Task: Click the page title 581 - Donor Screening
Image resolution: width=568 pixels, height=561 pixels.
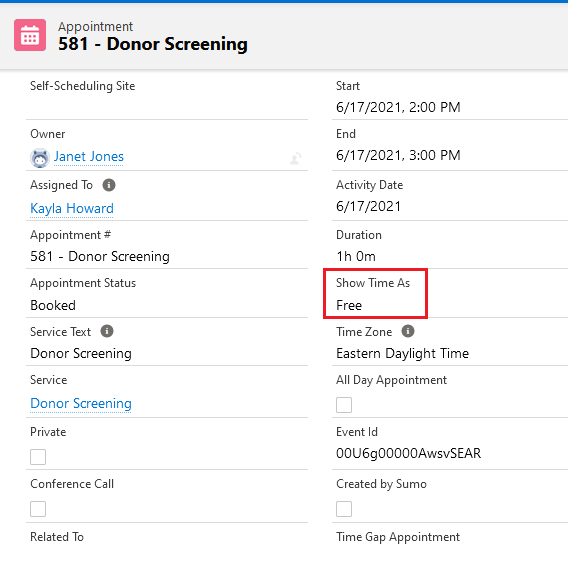Action: (153, 44)
